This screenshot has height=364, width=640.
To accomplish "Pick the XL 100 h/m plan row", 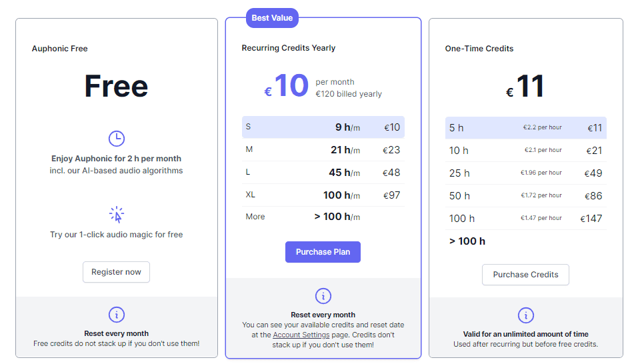I will (323, 195).
